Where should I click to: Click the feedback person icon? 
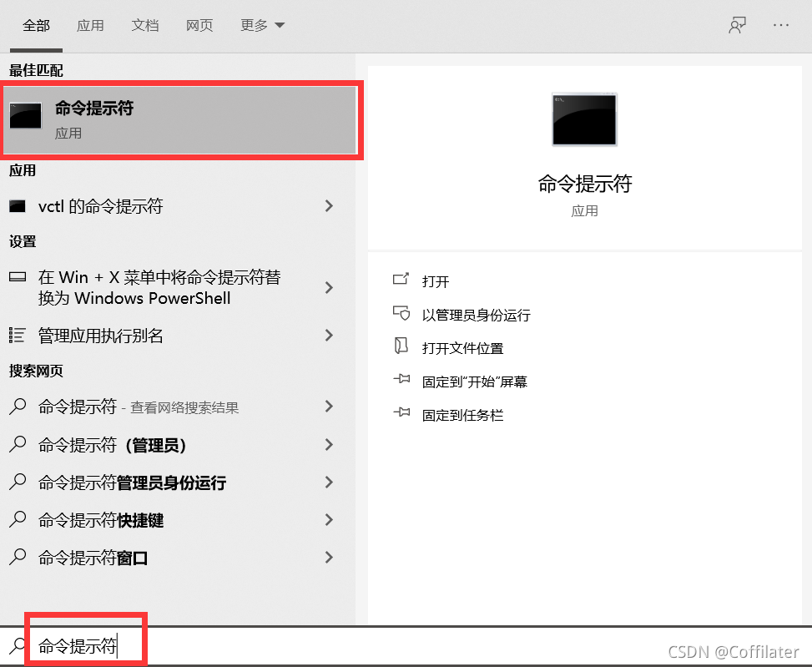click(737, 25)
